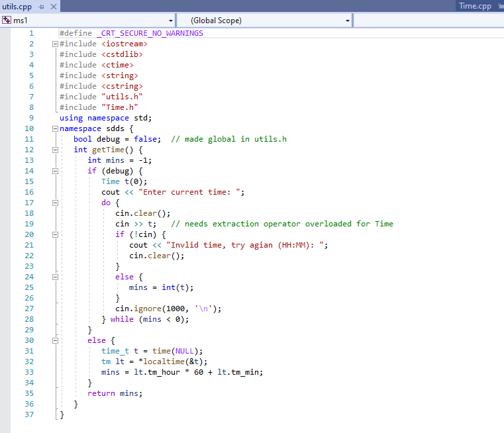Pin the utils.cpp tab
The height and width of the screenshot is (433, 504).
point(41,7)
